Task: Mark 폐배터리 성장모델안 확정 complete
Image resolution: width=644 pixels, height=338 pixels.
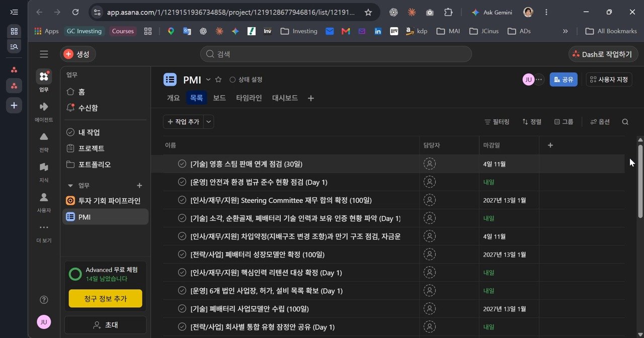Action: tap(182, 255)
